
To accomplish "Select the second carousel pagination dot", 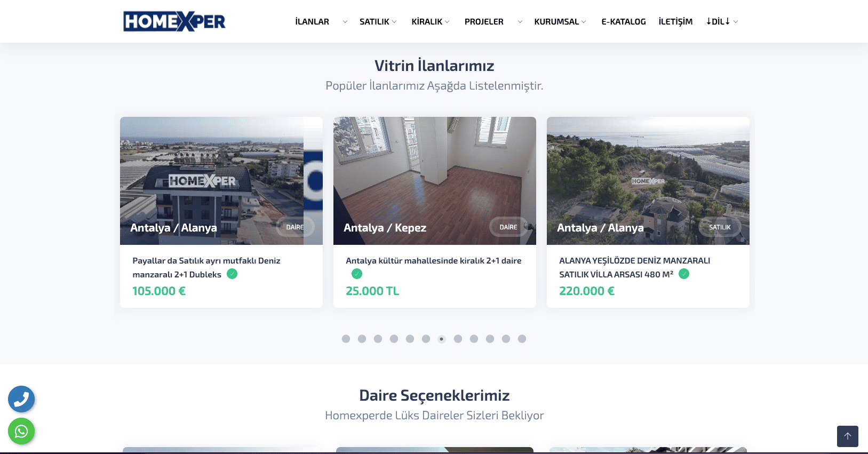I will tap(362, 339).
